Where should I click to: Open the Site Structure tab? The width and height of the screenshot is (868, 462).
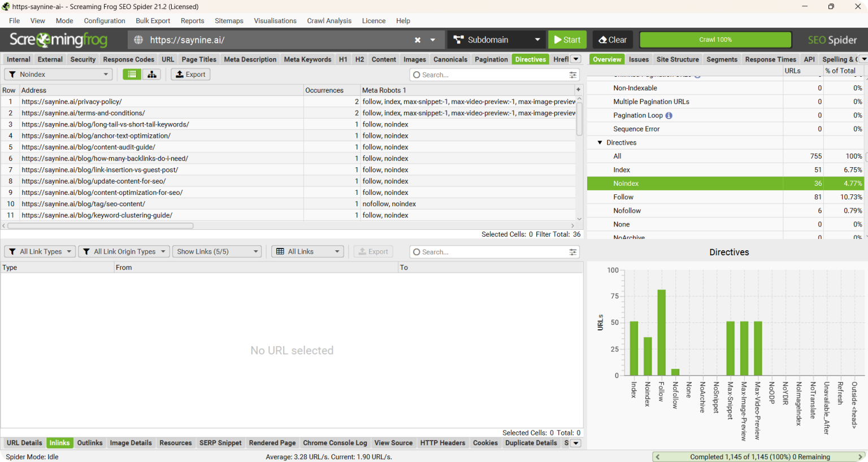(x=678, y=59)
